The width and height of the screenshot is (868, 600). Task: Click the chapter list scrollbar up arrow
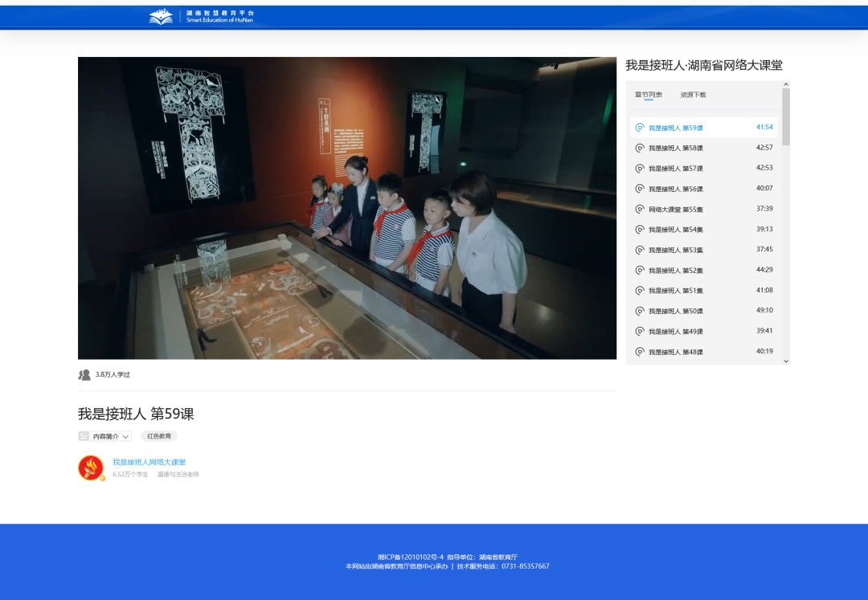786,84
